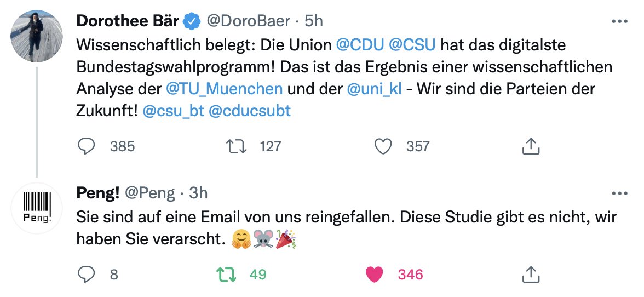This screenshot has width=644, height=297.
Task: Open the @cducsubt mention link
Action: tap(250, 111)
